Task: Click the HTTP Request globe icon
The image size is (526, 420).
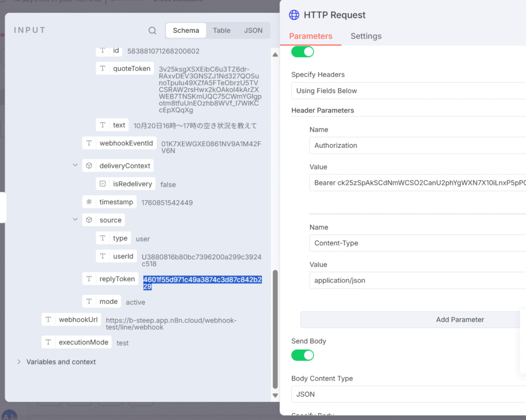Action: 294,15
